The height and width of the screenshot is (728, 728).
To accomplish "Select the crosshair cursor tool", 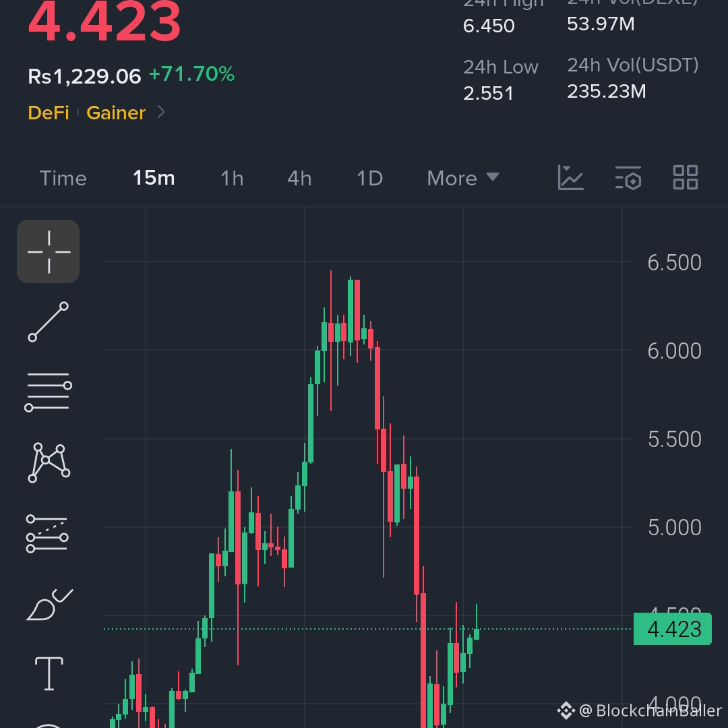I will tap(49, 251).
